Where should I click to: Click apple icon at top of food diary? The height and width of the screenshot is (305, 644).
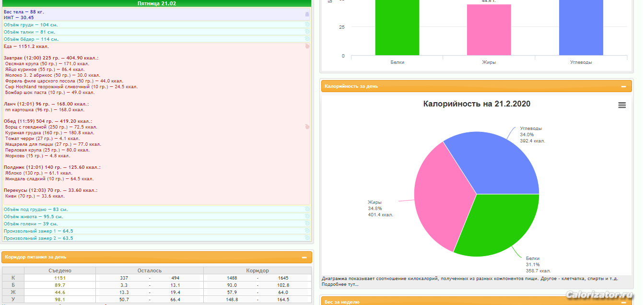(307, 47)
